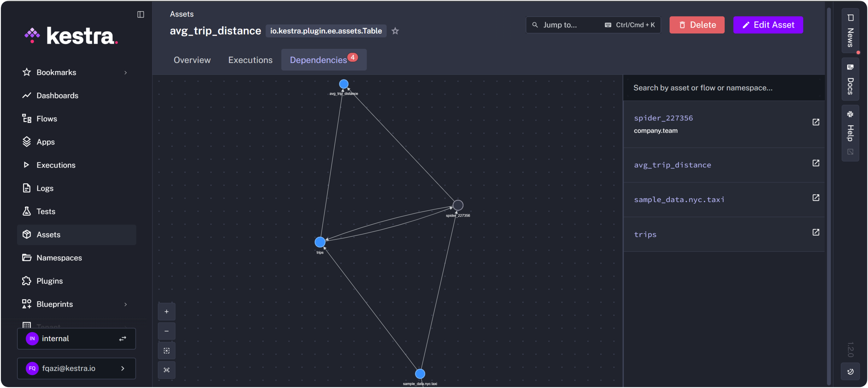
Task: Toggle the theme switch at bottom right
Action: pos(850,371)
